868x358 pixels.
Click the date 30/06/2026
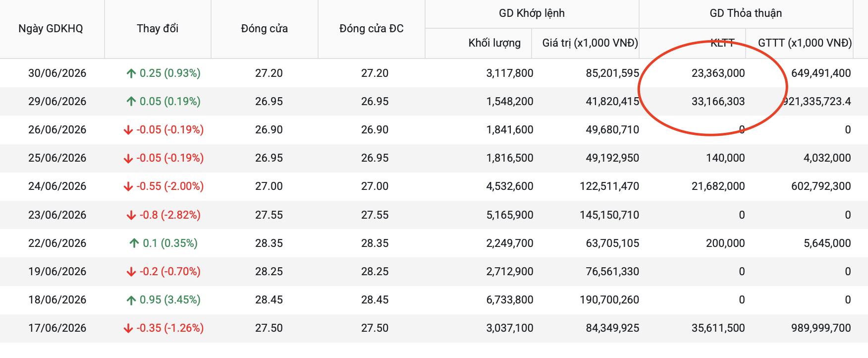click(x=57, y=73)
